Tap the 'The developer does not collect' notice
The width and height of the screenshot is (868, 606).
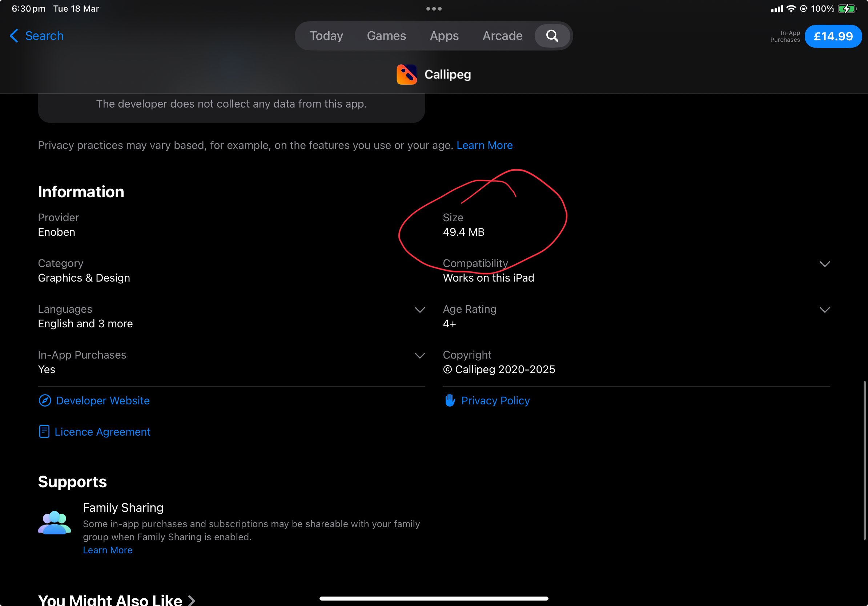[x=232, y=104]
